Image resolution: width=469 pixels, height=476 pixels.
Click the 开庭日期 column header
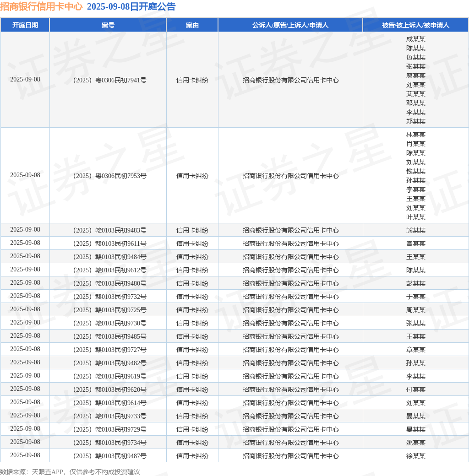point(25,25)
